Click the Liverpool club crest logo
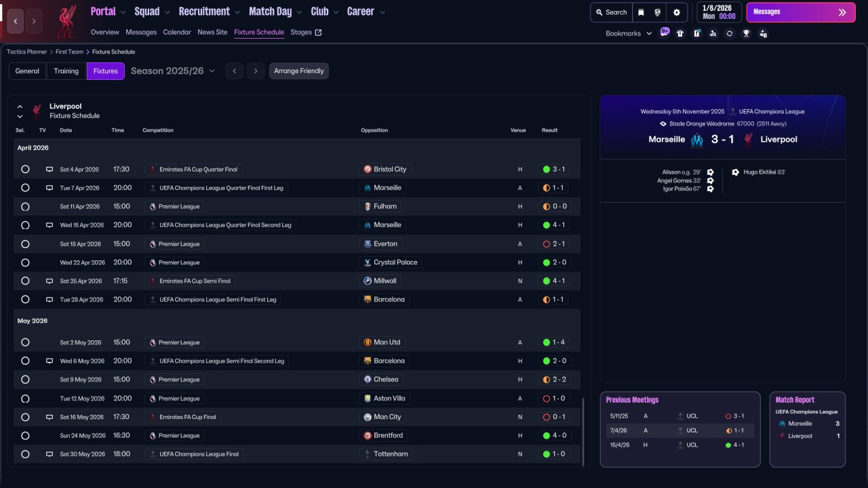Viewport: 868px width, 488px height. coord(66,21)
